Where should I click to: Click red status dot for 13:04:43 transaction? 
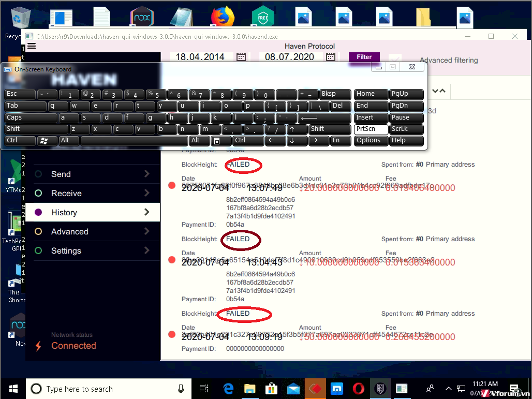pos(172,260)
